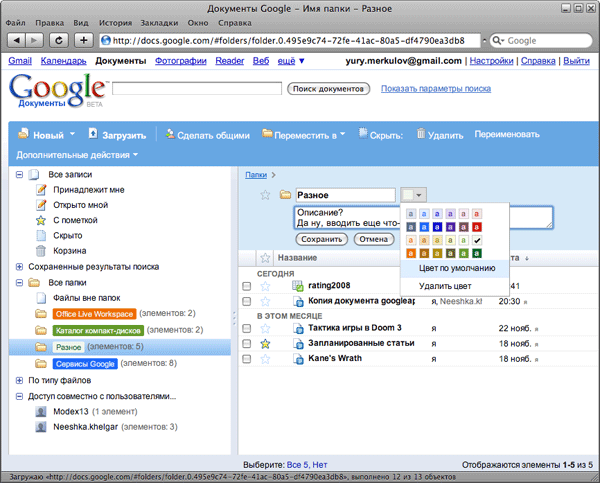Star the Kane's Wrath document
This screenshot has height=483, width=600.
[265, 359]
